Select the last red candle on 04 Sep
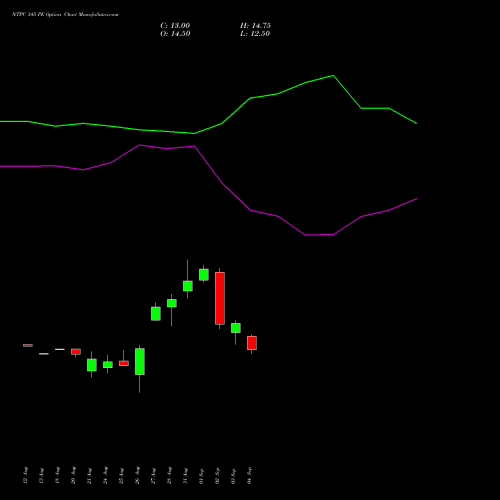This screenshot has height=500, width=500. pyautogui.click(x=252, y=343)
